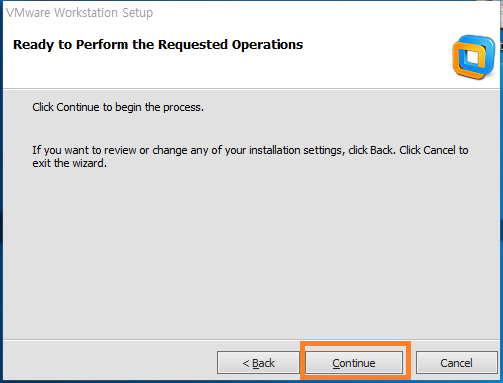Click the word 'Cancel' inside the instruction paragraph
503x383 pixels.
pyautogui.click(x=439, y=150)
